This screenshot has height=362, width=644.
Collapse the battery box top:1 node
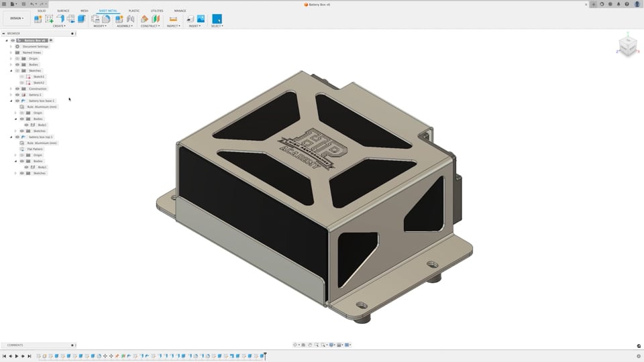(x=11, y=137)
